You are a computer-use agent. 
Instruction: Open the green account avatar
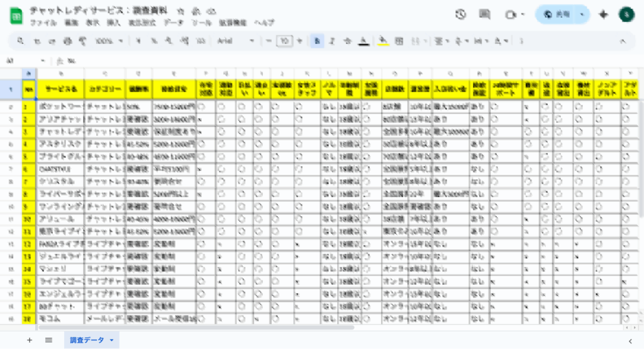pyautogui.click(x=626, y=15)
